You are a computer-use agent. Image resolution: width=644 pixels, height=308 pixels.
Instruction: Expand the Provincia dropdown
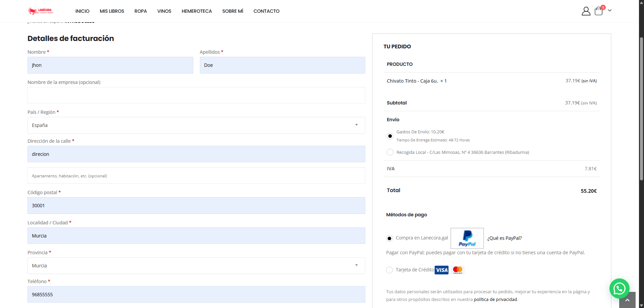(x=196, y=266)
